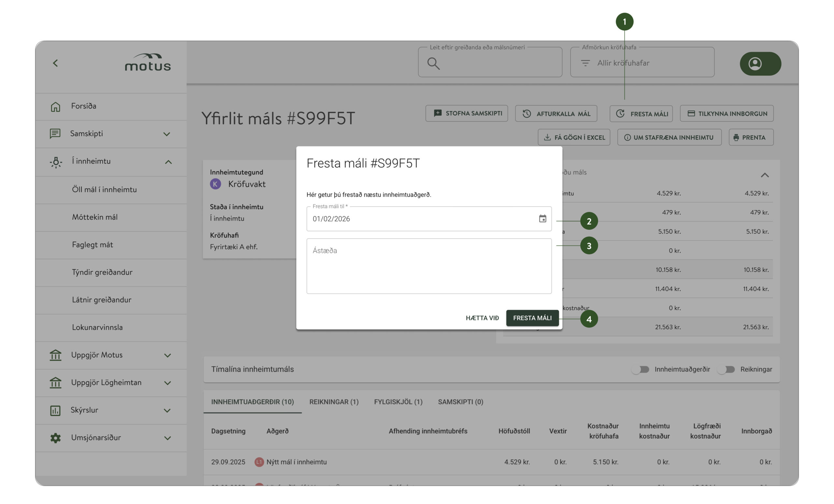Click HÆTTA VIÐ to cancel

tap(482, 318)
